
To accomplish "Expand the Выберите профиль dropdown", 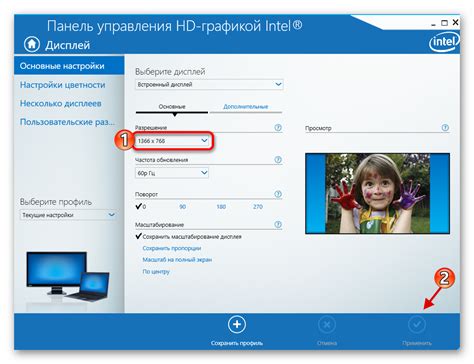I will click(x=68, y=215).
